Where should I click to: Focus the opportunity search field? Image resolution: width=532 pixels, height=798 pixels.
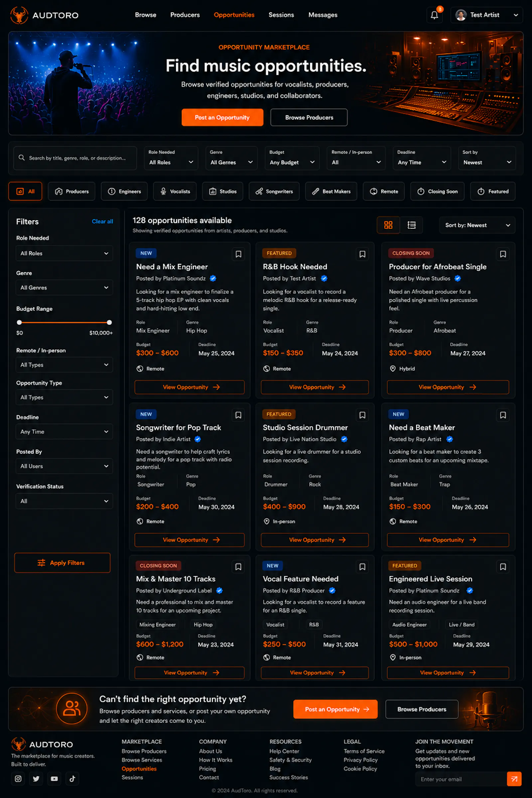click(75, 158)
